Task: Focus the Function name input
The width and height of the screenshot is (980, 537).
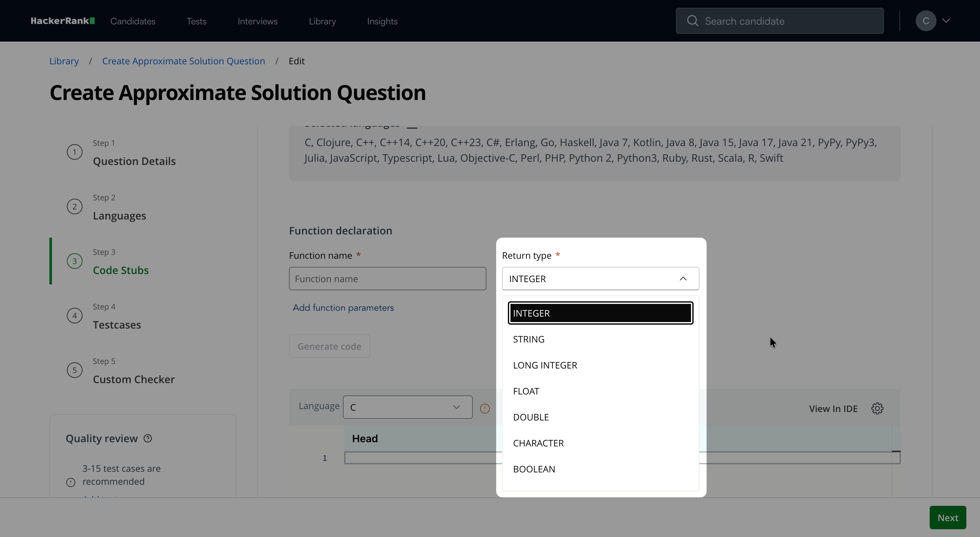Action: click(387, 279)
